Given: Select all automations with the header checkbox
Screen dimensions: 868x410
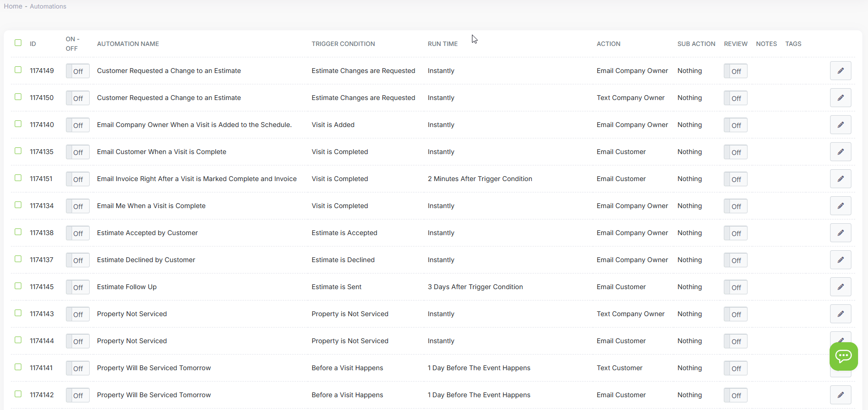Looking at the screenshot, I should click(18, 43).
